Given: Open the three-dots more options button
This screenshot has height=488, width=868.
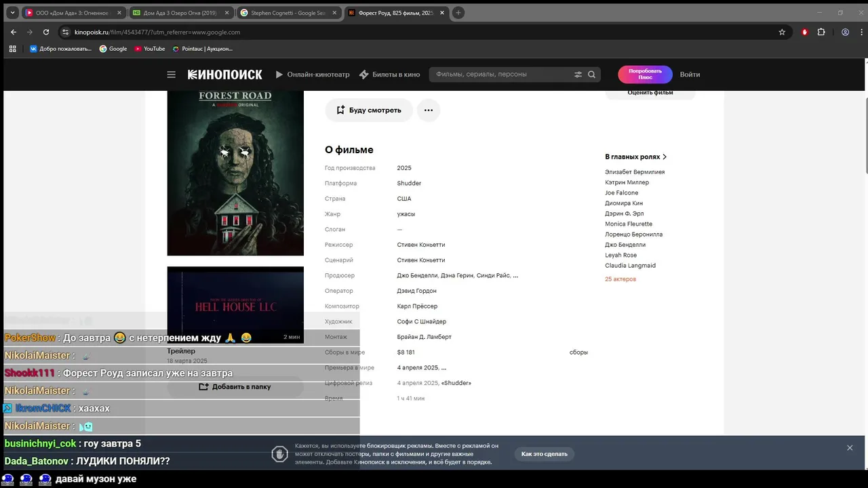Looking at the screenshot, I should (x=429, y=110).
